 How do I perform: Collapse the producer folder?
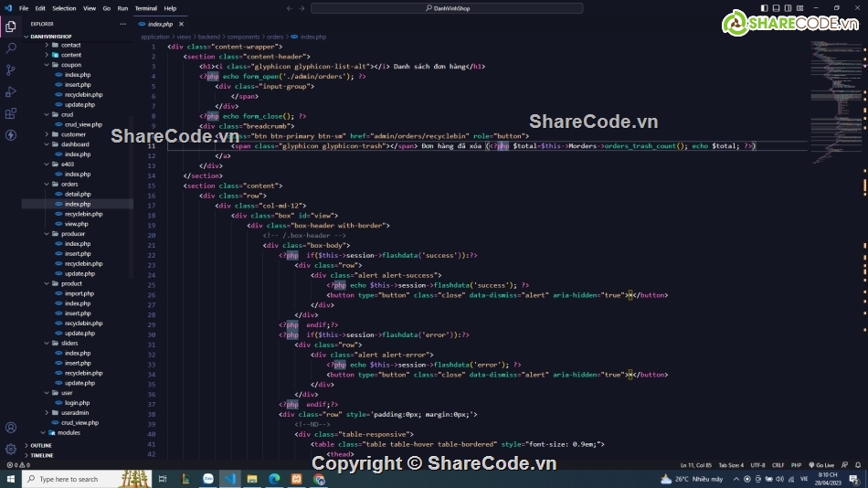tap(47, 234)
